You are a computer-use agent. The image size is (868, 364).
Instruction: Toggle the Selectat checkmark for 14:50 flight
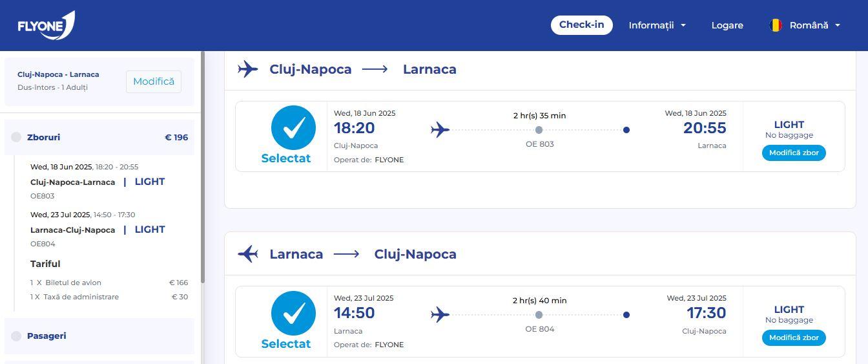[293, 313]
